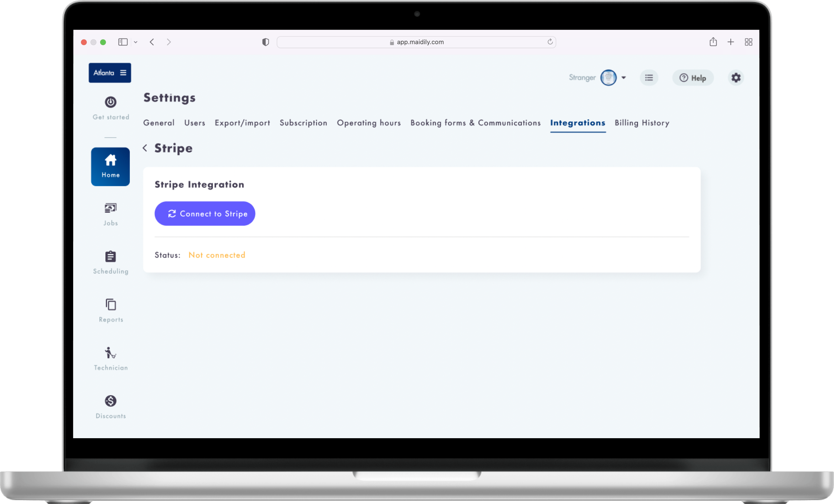Expand Safari sidebar options chevron
The image size is (834, 504).
136,42
